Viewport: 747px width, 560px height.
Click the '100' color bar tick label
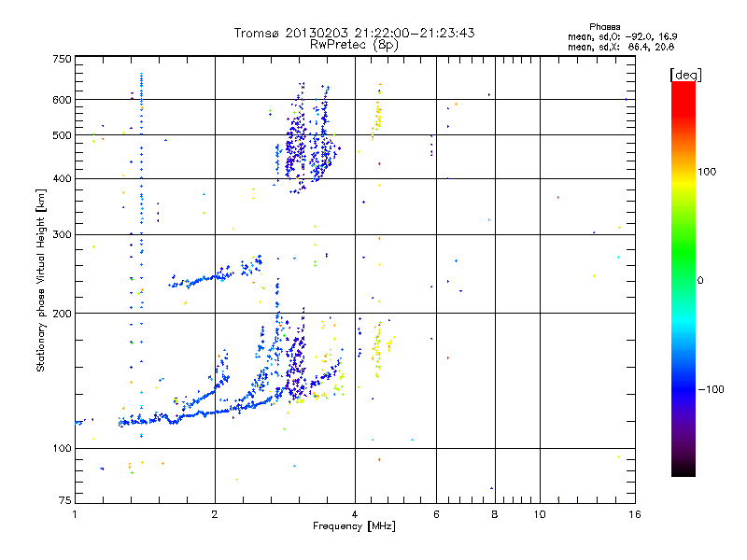coord(707,172)
